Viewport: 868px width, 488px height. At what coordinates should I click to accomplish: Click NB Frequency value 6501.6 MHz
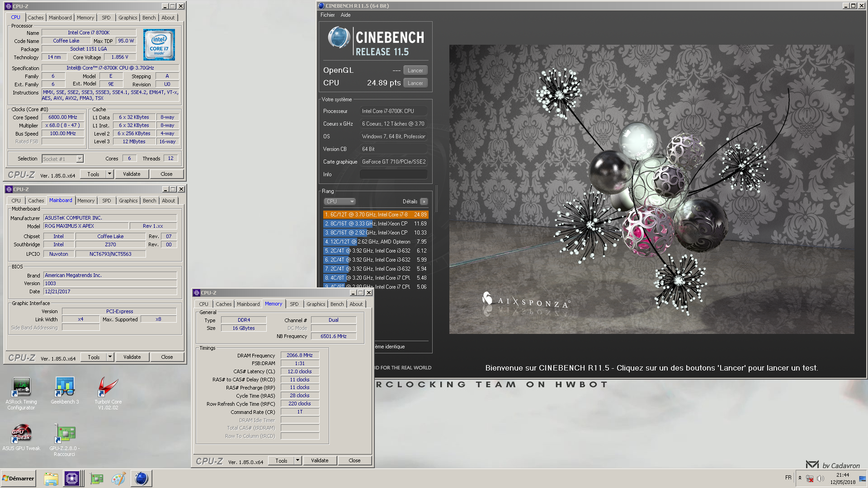click(334, 336)
